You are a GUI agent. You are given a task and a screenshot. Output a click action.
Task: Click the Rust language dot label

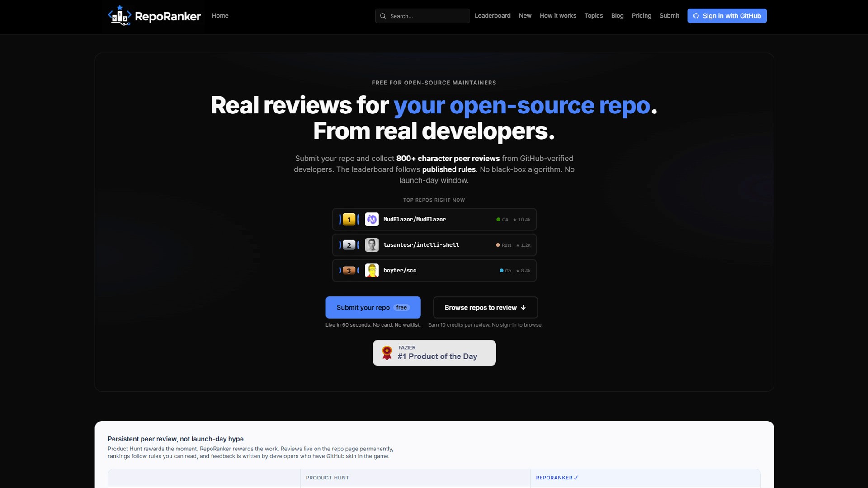(504, 245)
